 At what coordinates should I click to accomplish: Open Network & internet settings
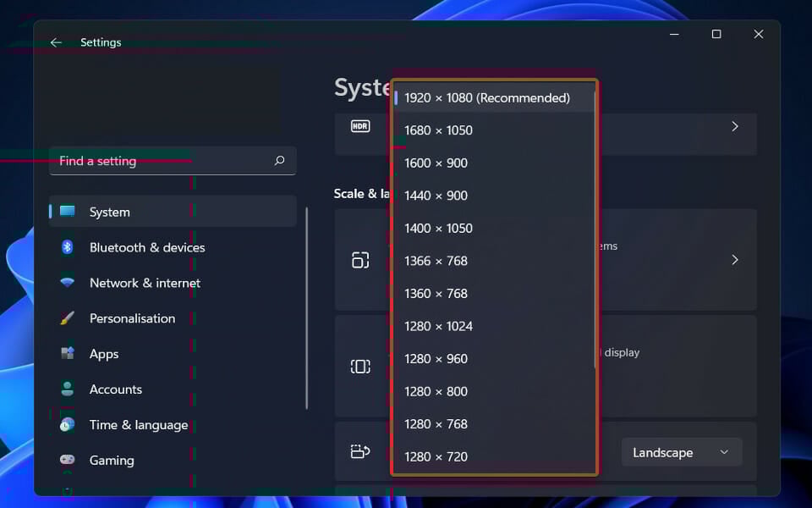(x=173, y=283)
